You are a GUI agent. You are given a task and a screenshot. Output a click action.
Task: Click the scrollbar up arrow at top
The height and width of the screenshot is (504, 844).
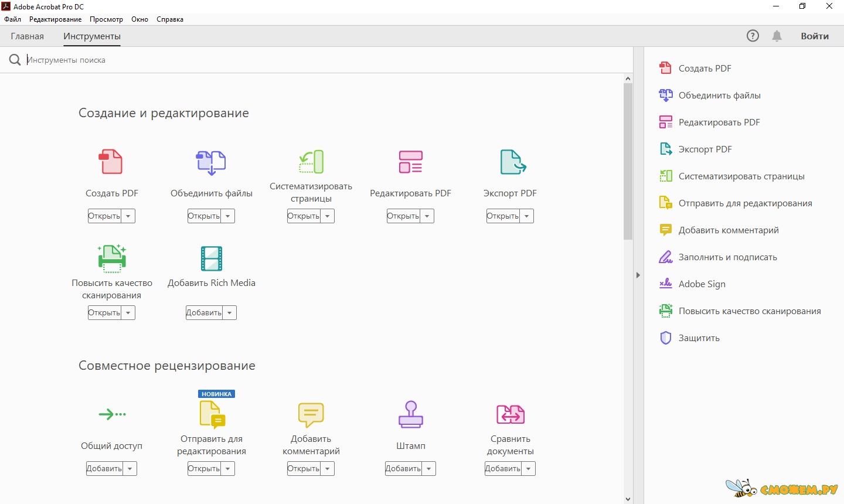pyautogui.click(x=628, y=79)
